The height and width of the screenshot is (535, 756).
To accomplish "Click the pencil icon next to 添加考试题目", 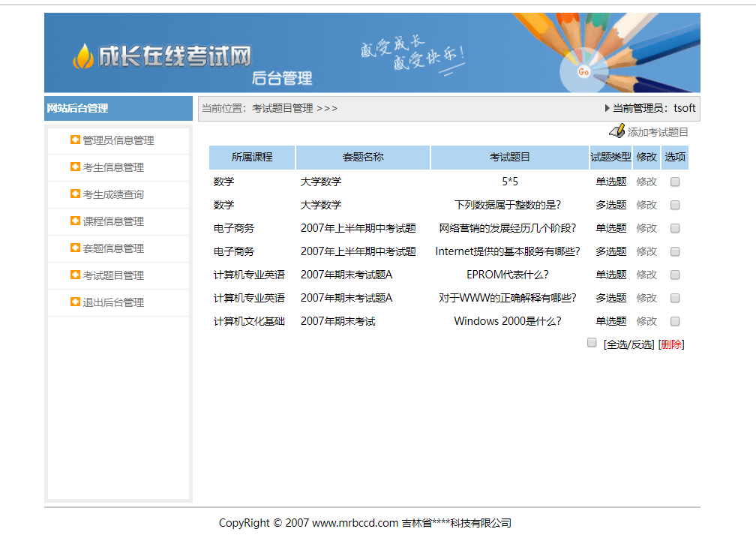I will [x=616, y=131].
